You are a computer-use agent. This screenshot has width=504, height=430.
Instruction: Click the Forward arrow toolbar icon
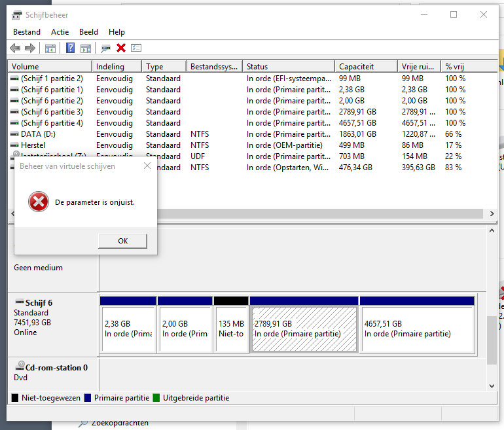pyautogui.click(x=29, y=48)
